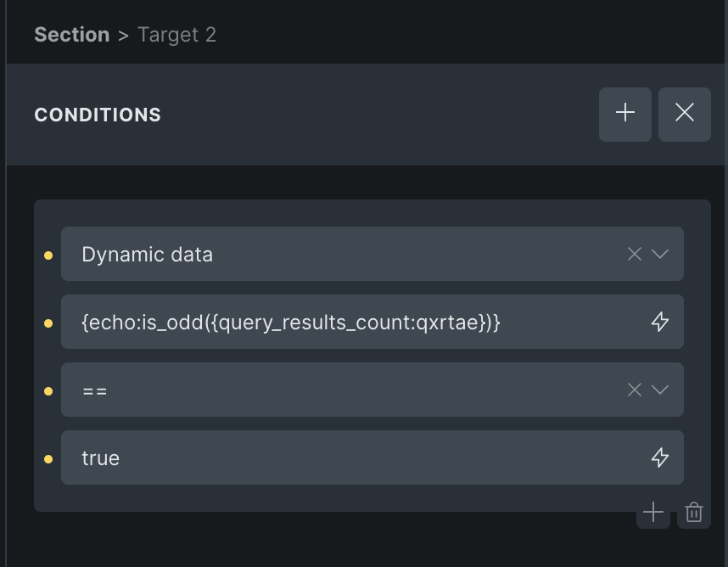The height and width of the screenshot is (567, 728).
Task: Close the Conditions panel with X button
Action: coord(685,114)
